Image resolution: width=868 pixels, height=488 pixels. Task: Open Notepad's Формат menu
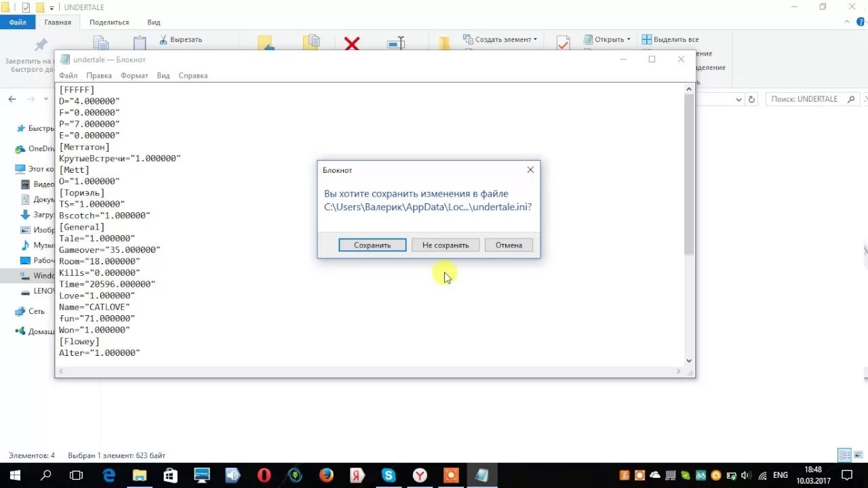click(x=134, y=75)
